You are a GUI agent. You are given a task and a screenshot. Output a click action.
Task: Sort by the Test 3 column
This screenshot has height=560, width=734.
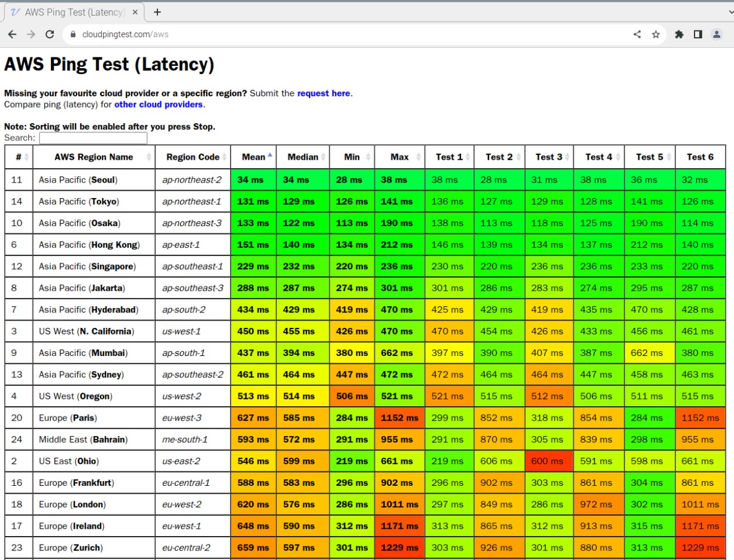(549, 157)
